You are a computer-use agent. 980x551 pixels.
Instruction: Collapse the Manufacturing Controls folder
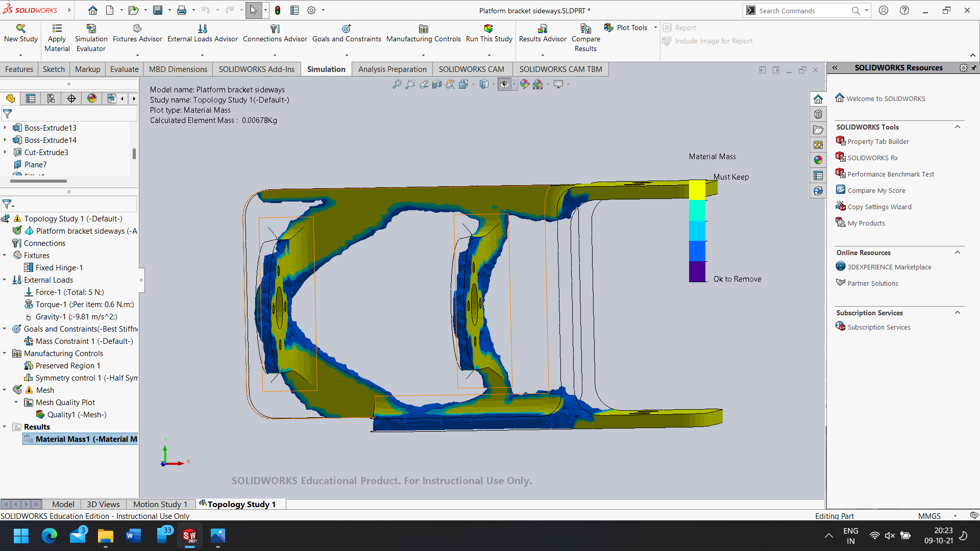click(5, 353)
